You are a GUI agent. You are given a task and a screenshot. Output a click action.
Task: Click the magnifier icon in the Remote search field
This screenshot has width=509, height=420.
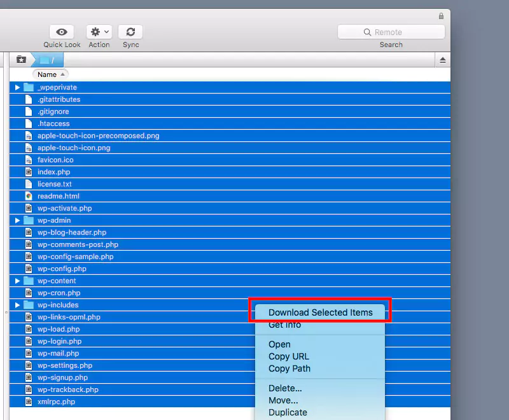click(x=366, y=31)
